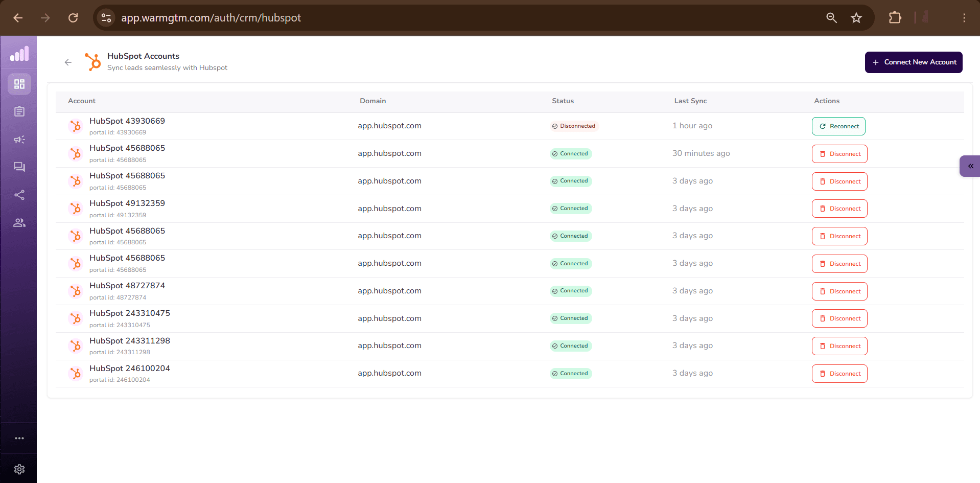Open the megaphone campaigns icon in sidebar
The height and width of the screenshot is (483, 980).
pyautogui.click(x=19, y=140)
